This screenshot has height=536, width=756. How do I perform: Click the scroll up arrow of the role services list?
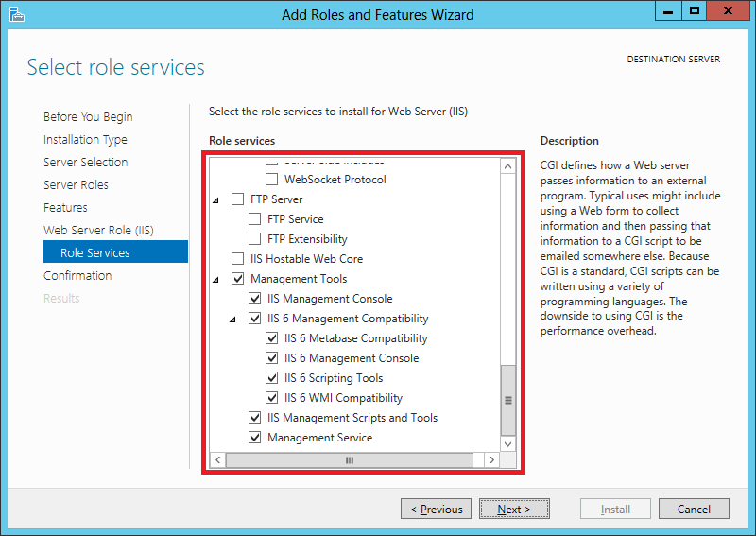(507, 167)
